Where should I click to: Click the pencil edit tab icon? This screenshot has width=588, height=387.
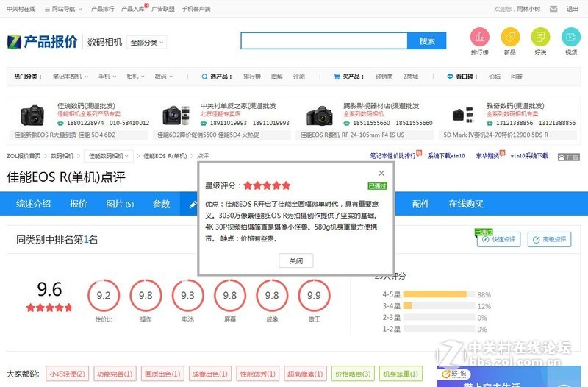tap(193, 205)
